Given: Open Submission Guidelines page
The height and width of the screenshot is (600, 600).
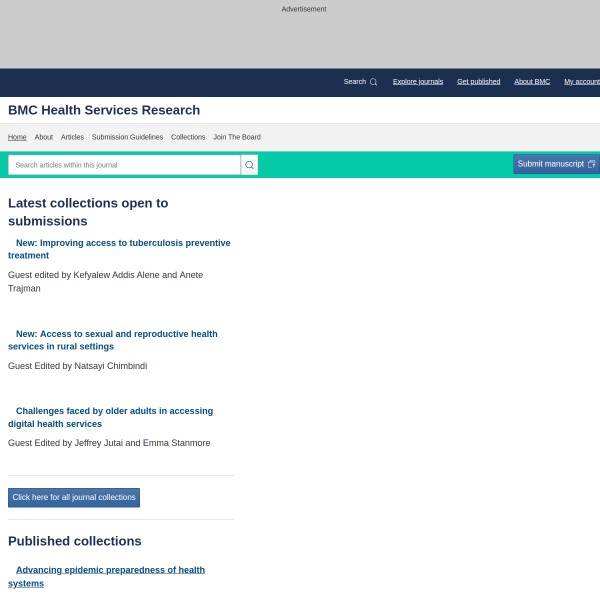Looking at the screenshot, I should tap(127, 137).
